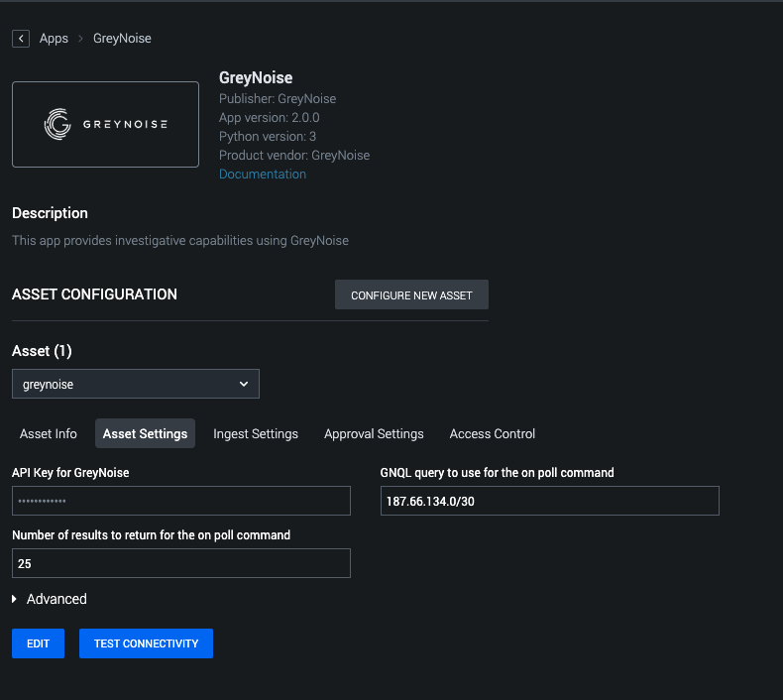This screenshot has height=700, width=783.
Task: Click the Asset Configuration heading
Action: coord(94,294)
